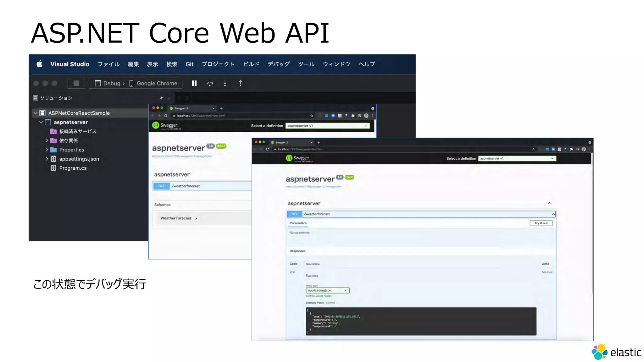This screenshot has width=644, height=362.
Task: Open the ビルド menu
Action: [x=251, y=64]
